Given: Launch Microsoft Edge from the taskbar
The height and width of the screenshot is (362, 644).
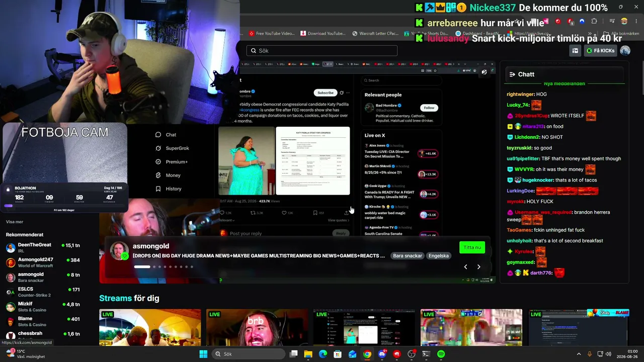Looking at the screenshot, I should (323, 354).
